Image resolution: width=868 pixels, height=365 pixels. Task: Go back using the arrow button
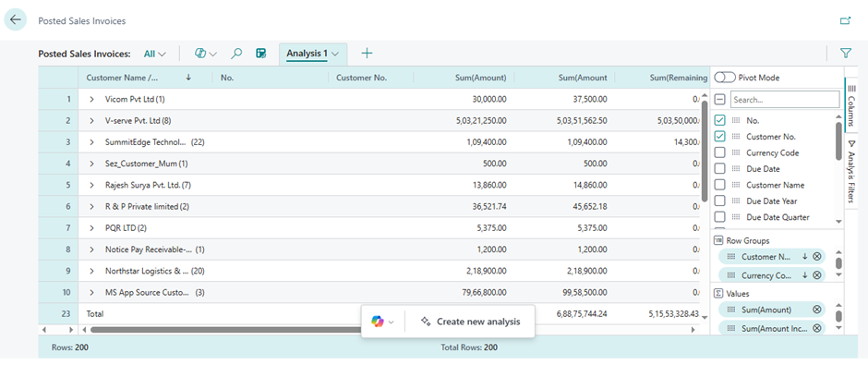(x=16, y=20)
